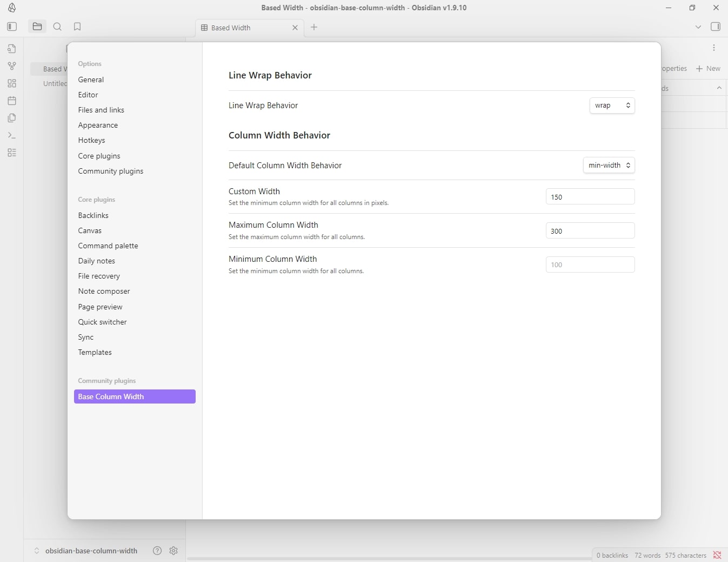This screenshot has height=562, width=728.
Task: Click 0 backlinks in status bar
Action: [x=612, y=555]
